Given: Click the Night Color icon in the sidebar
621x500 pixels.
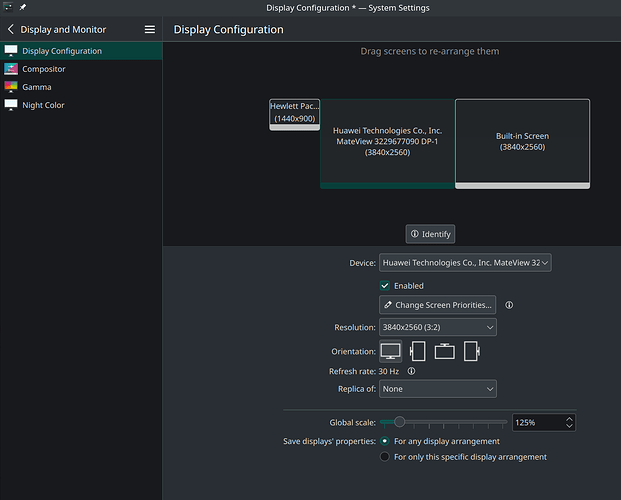Looking at the screenshot, I should click(11, 105).
